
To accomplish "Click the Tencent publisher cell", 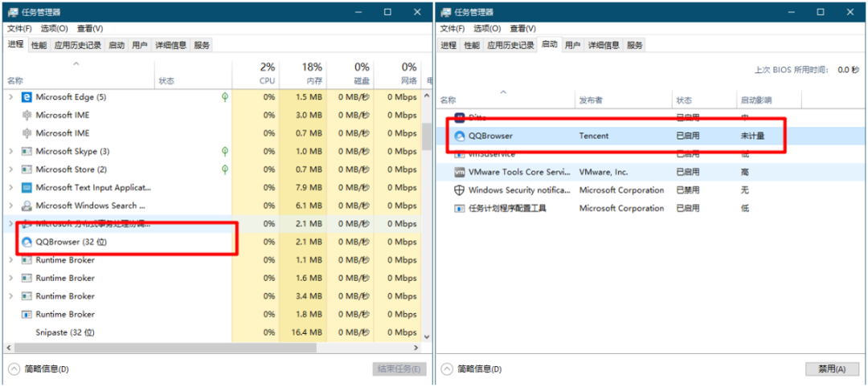I will tap(593, 136).
